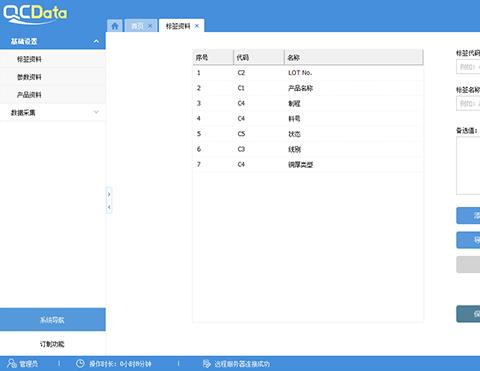Click the 操作时长 status text
The height and width of the screenshot is (371, 480).
pos(120,364)
